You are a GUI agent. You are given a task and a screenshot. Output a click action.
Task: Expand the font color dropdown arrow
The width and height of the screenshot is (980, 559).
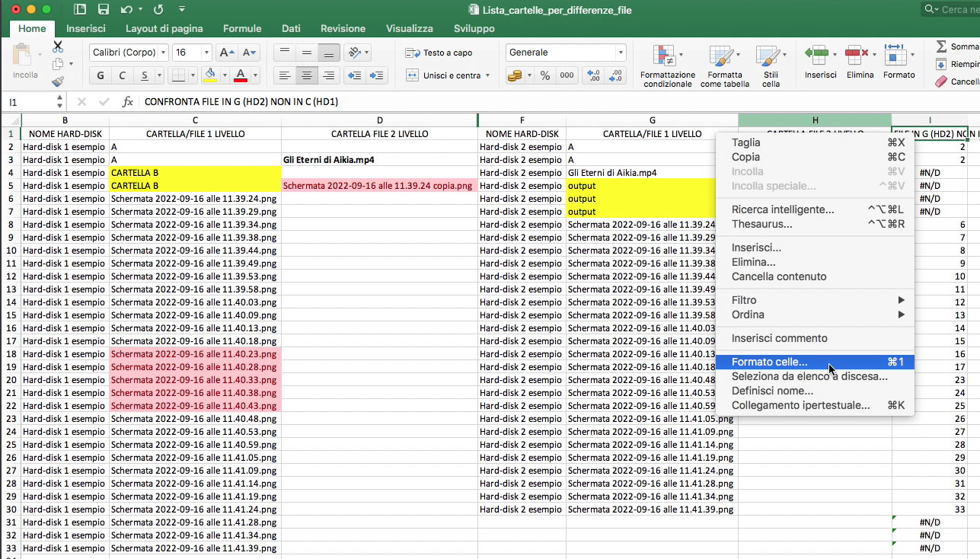(254, 76)
